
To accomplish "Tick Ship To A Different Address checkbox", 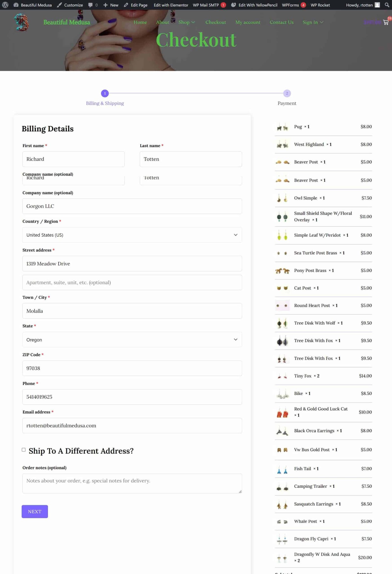I will 24,450.
